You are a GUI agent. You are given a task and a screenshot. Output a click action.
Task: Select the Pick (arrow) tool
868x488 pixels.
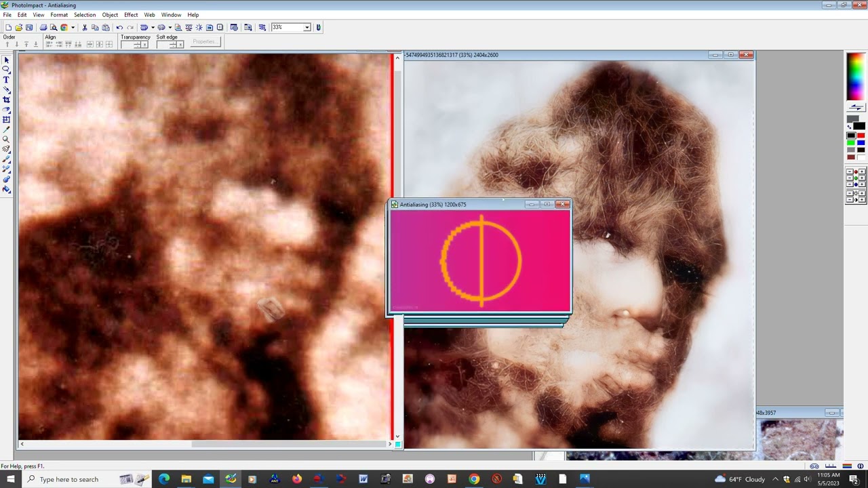coord(7,60)
